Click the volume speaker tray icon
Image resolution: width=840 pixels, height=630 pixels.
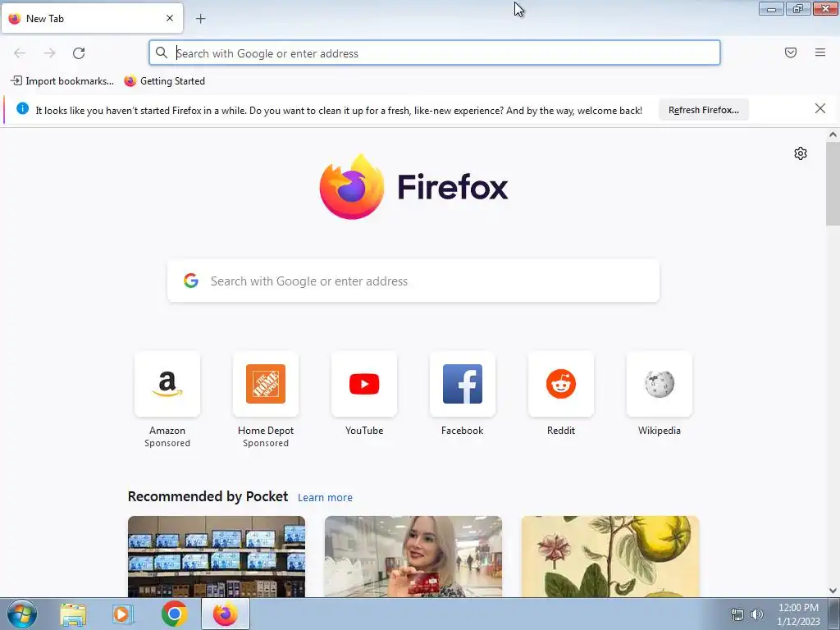click(756, 614)
